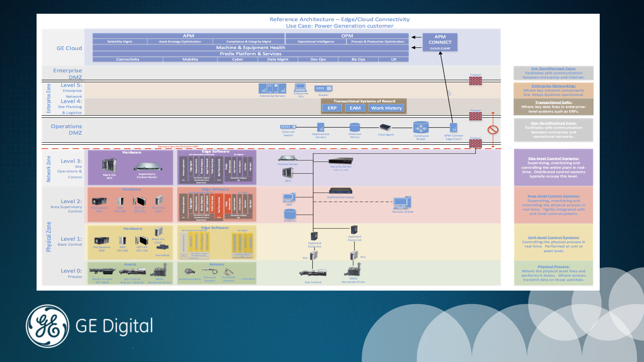The width and height of the screenshot is (644, 362).
Task: Click the Transactional SoRs legend heading
Action: click(553, 103)
